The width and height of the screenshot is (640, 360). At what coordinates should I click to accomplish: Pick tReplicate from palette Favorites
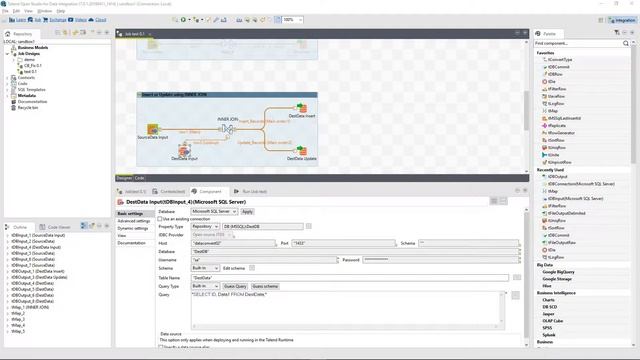click(x=557, y=126)
